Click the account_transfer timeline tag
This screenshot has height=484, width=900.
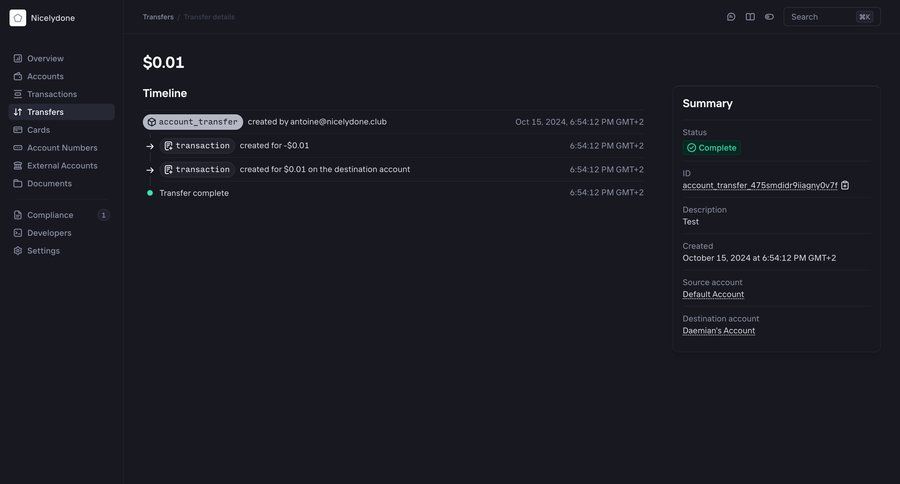coord(193,122)
